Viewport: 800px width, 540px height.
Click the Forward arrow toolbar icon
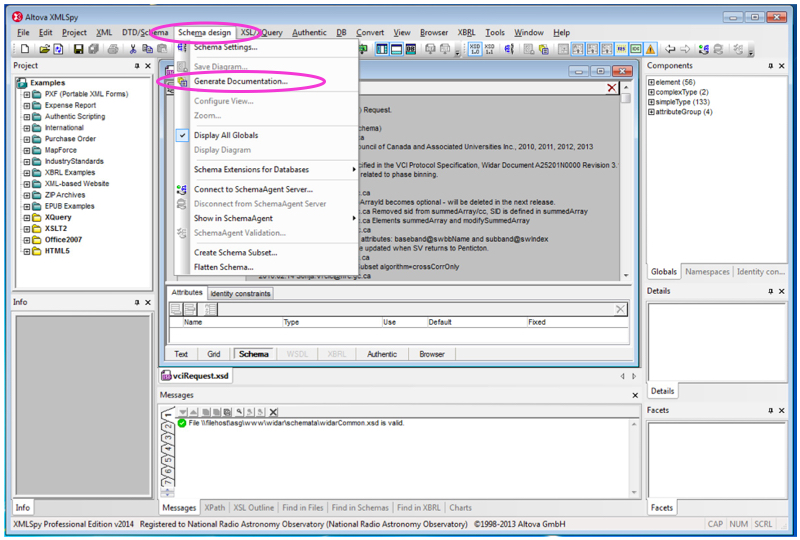(x=685, y=49)
